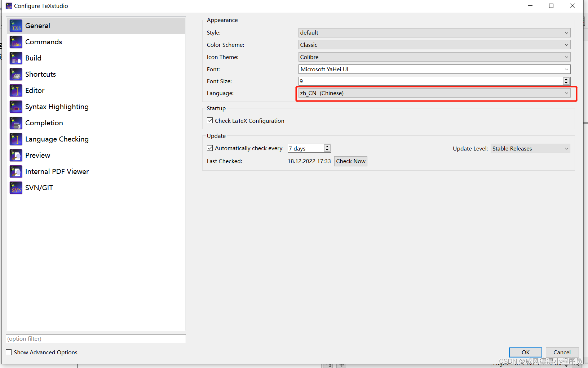Screen dimensions: 588x368
Task: Click the Check Now button
Action: (351, 161)
